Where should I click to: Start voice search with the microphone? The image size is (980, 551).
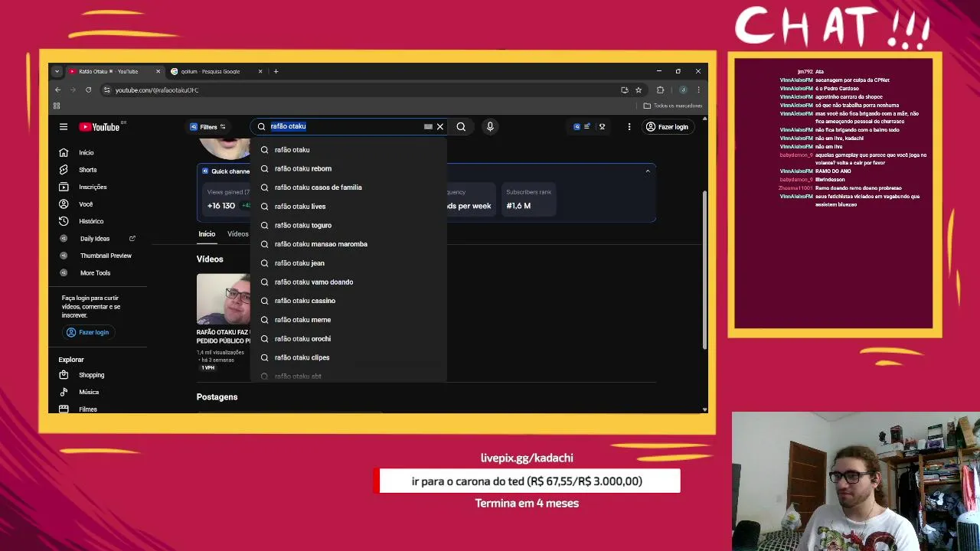click(490, 127)
